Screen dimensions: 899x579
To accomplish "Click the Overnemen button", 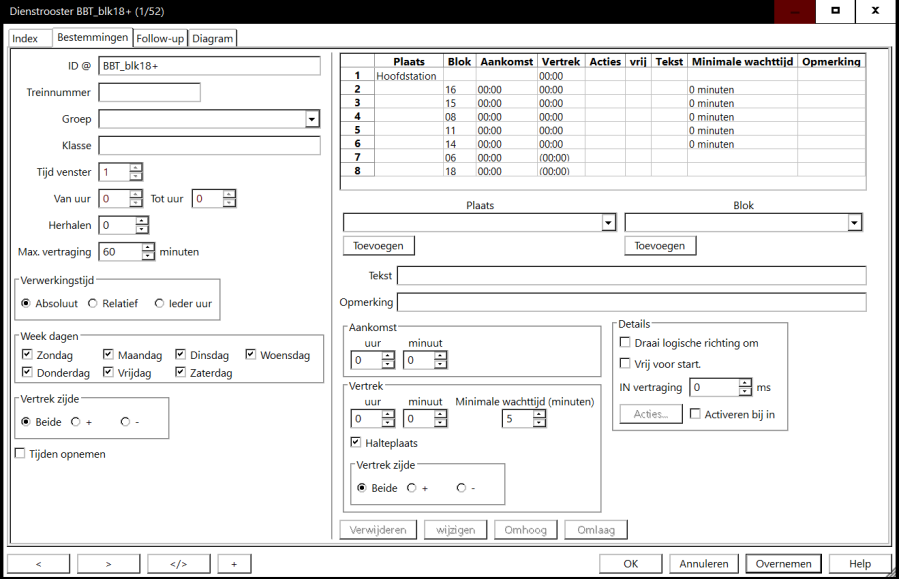I will point(783,564).
